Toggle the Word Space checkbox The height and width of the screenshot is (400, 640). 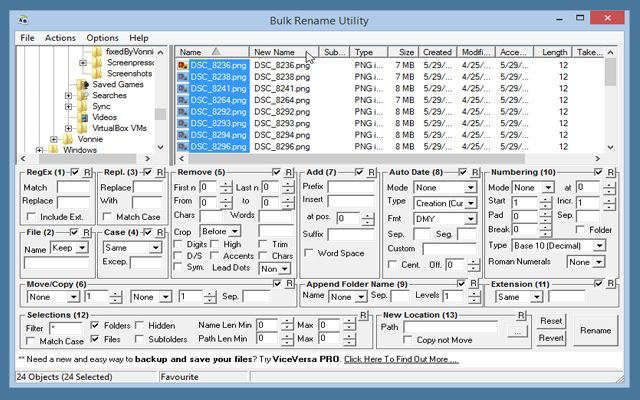(310, 253)
